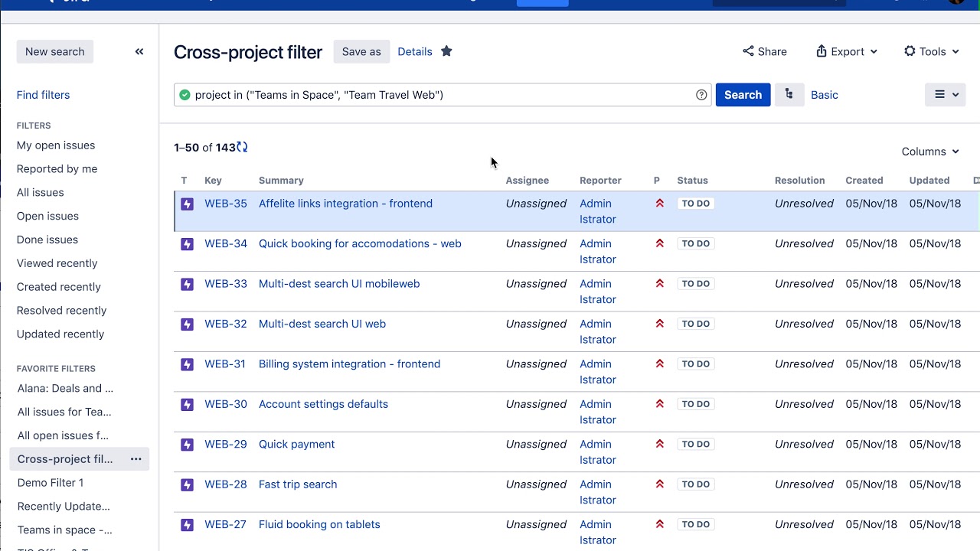This screenshot has height=551, width=980.
Task: Click the JQL syntax help question-mark icon
Action: click(x=701, y=95)
